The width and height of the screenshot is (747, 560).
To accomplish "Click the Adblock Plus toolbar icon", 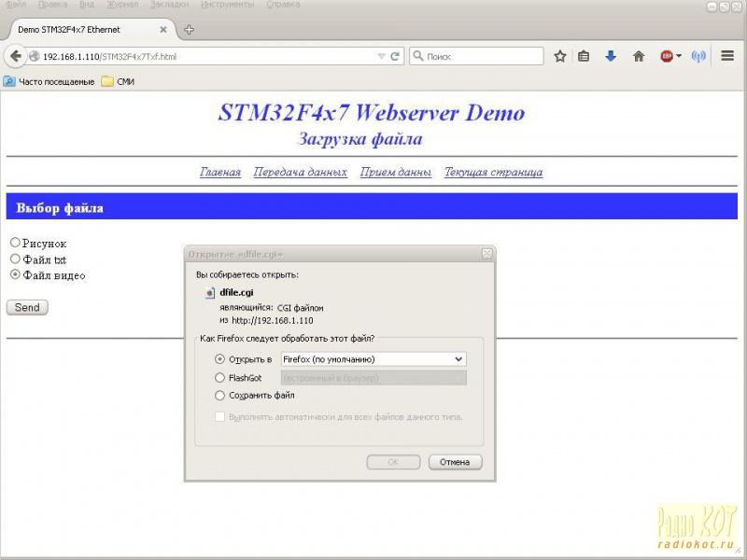I will (x=668, y=56).
